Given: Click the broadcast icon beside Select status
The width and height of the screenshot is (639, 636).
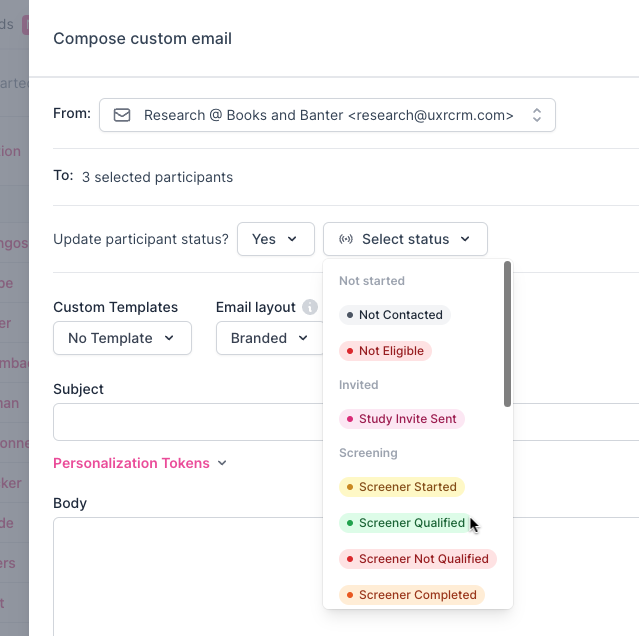Looking at the screenshot, I should (x=346, y=239).
